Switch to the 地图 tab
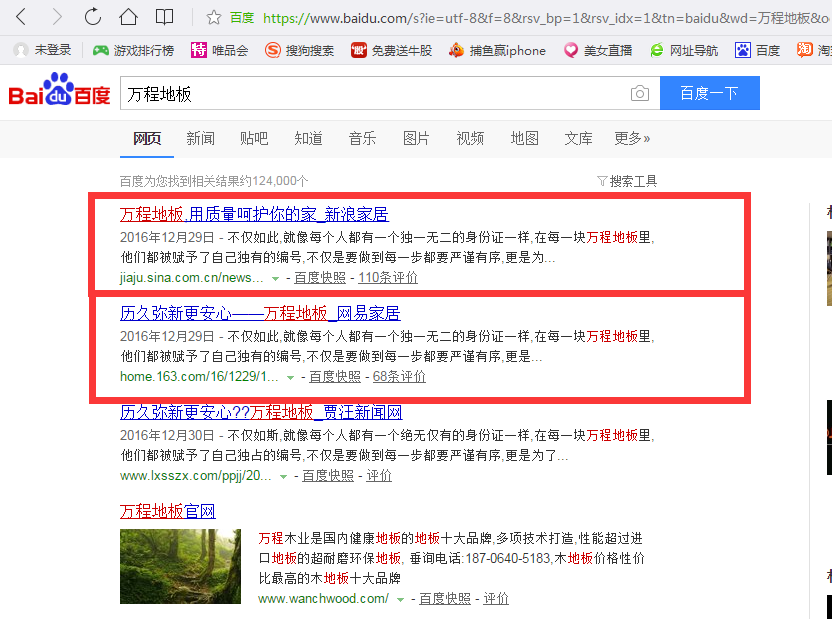This screenshot has width=832, height=619. [524, 138]
